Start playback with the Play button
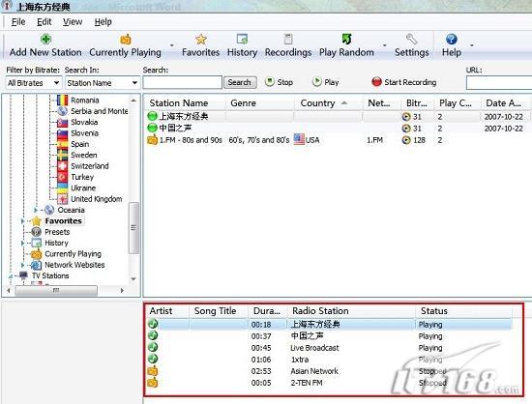Viewport: 532px width, 404px height. point(325,82)
